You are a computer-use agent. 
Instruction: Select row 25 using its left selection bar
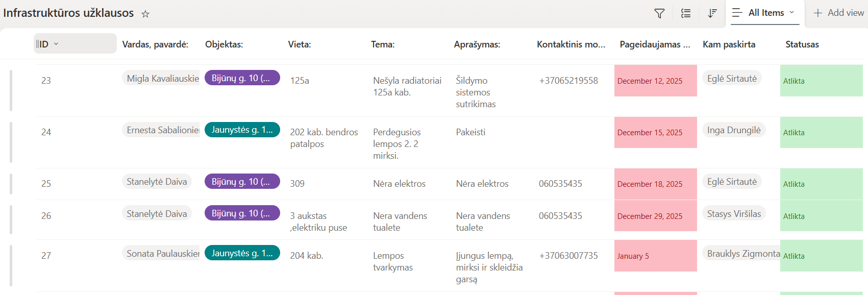[11, 184]
